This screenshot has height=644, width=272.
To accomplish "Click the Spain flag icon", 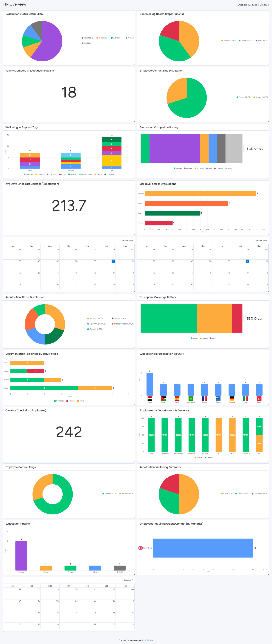I will tap(177, 398).
